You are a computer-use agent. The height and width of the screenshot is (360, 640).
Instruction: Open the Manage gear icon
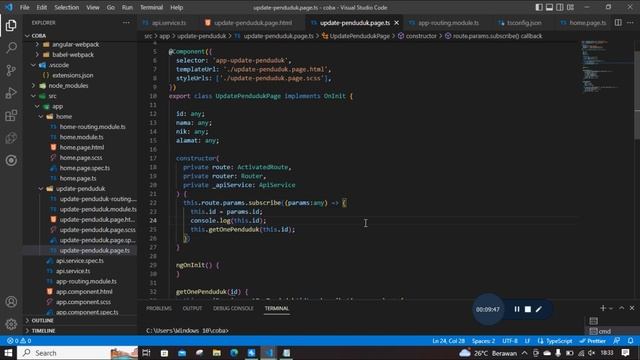[x=11, y=324]
